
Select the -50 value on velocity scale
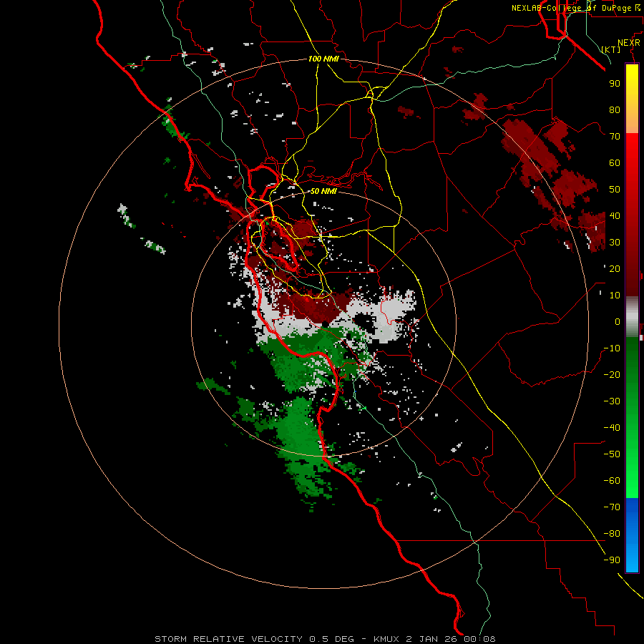[x=612, y=454]
